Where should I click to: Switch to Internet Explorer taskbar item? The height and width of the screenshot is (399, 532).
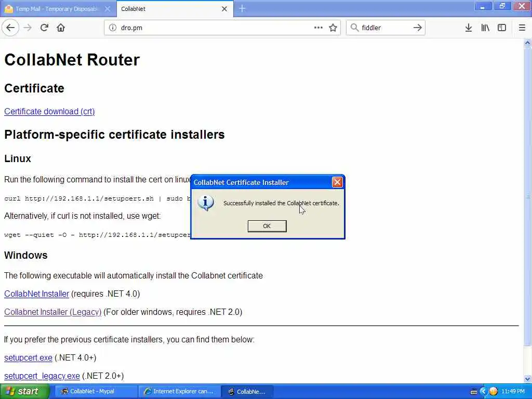pos(179,391)
